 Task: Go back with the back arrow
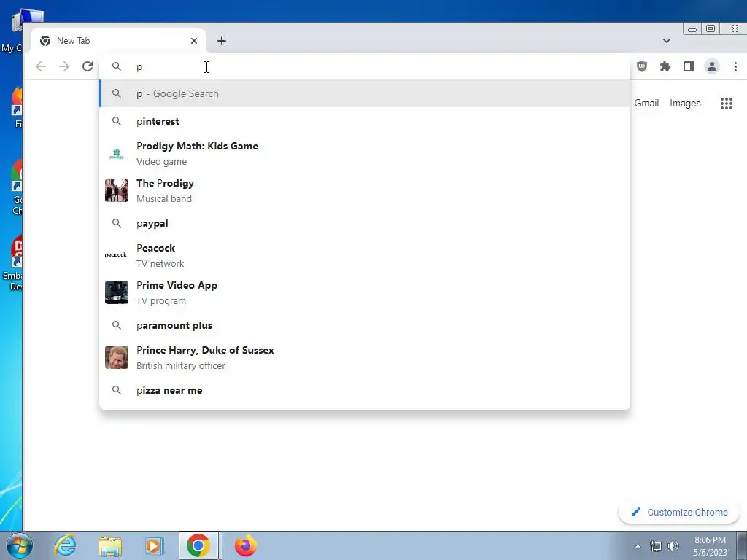41,66
